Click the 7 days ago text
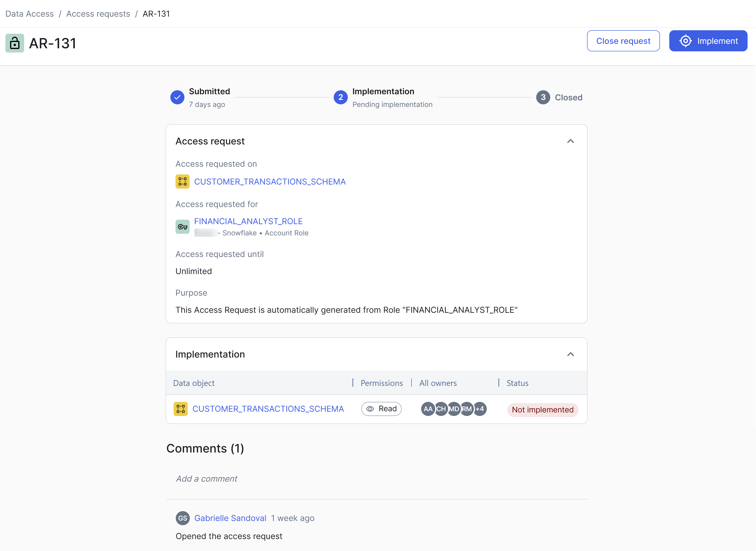Image resolution: width=756 pixels, height=551 pixels. tap(207, 104)
